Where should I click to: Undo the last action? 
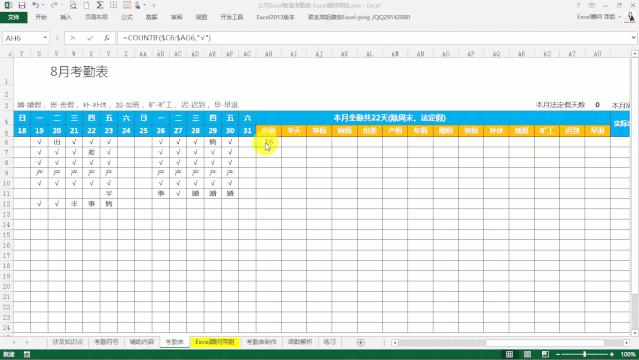[35, 5]
